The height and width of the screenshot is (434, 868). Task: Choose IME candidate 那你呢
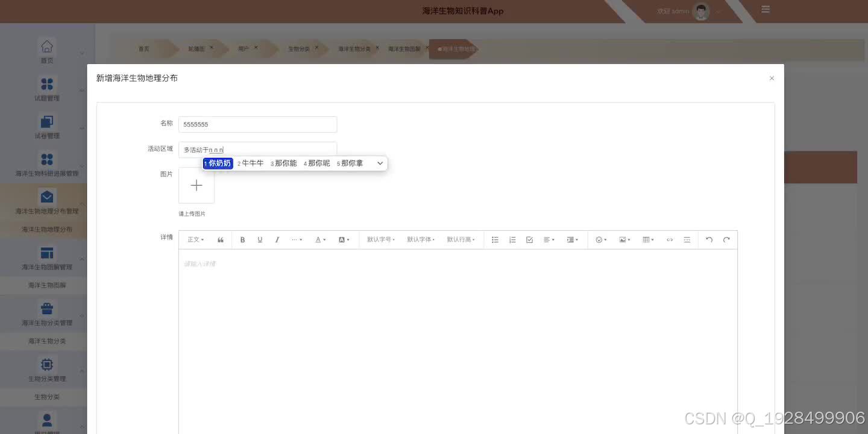click(317, 163)
